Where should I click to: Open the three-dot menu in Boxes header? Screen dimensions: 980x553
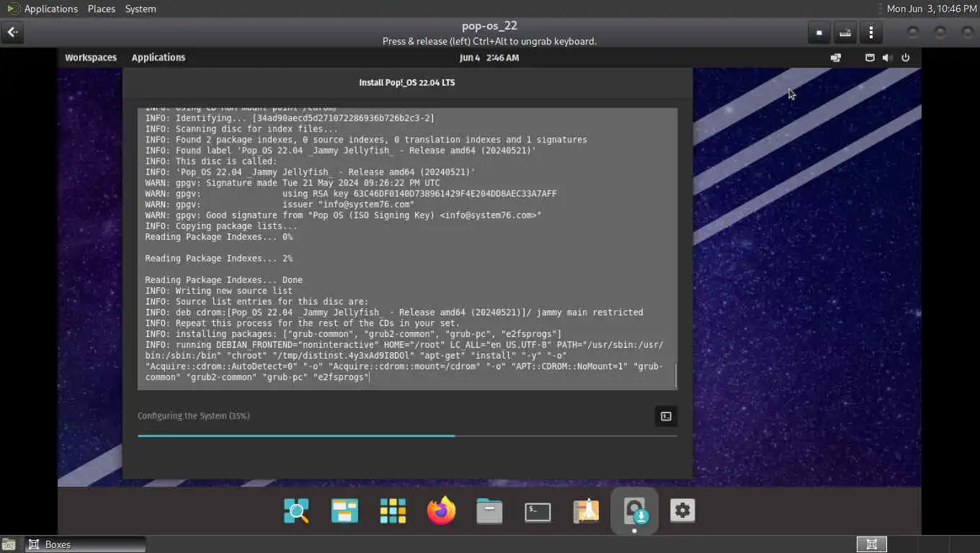pyautogui.click(x=871, y=32)
